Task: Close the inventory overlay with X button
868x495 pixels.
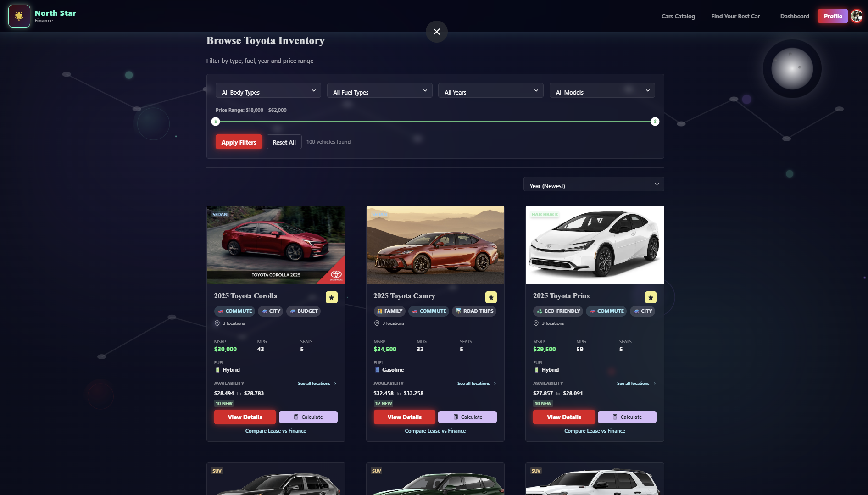Action: point(437,32)
